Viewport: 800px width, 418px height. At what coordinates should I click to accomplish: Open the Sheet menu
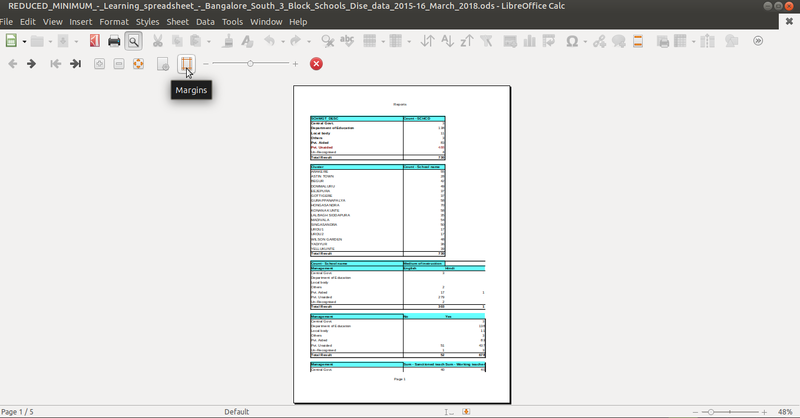point(178,22)
